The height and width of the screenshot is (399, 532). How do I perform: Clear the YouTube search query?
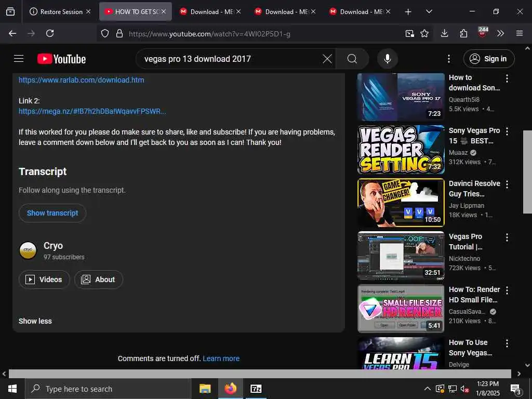[x=327, y=59]
